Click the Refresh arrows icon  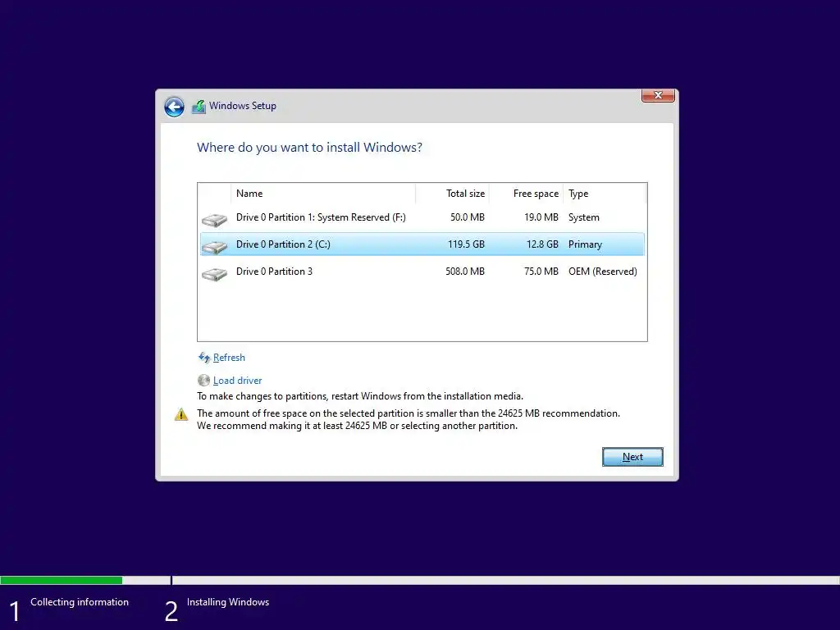pyautogui.click(x=204, y=358)
